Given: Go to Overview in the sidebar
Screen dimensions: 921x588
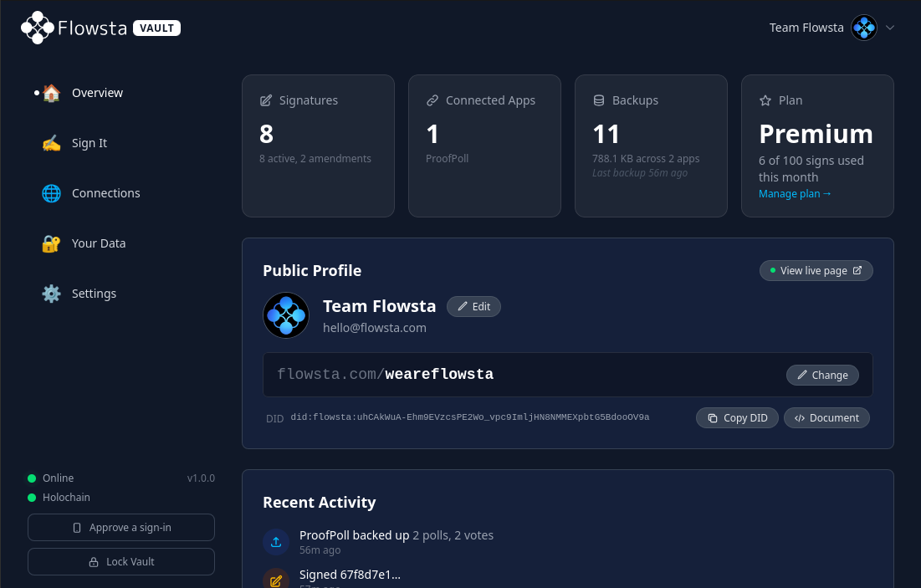Looking at the screenshot, I should 98,93.
